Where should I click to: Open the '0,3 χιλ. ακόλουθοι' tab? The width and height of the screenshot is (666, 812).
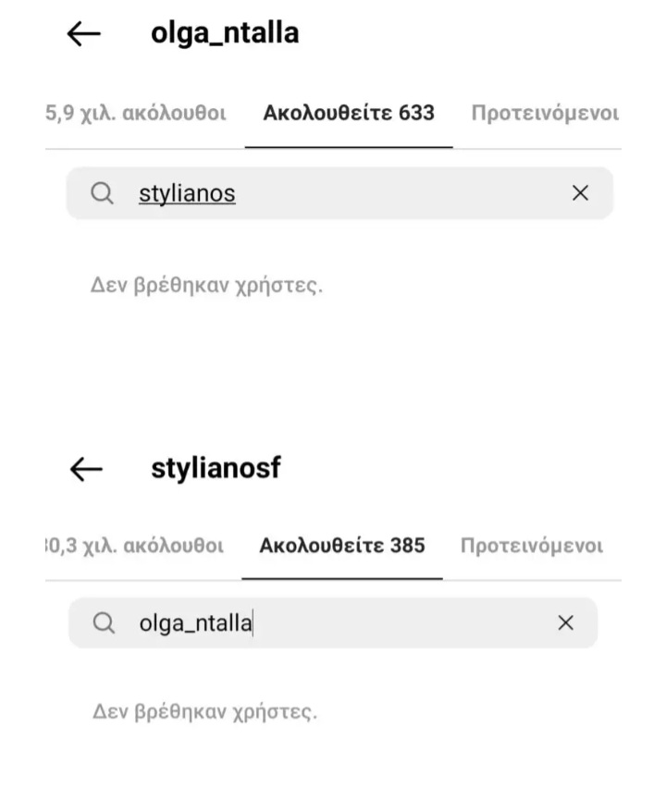click(135, 546)
